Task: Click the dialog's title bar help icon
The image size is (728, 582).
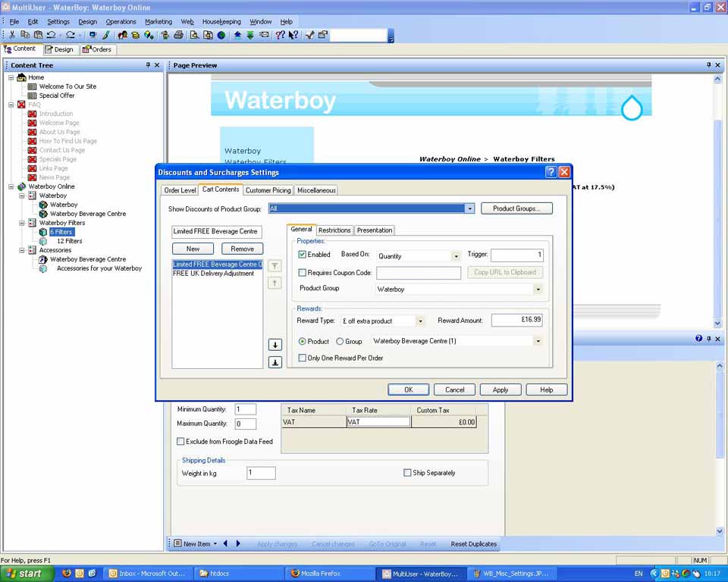Action: 551,173
